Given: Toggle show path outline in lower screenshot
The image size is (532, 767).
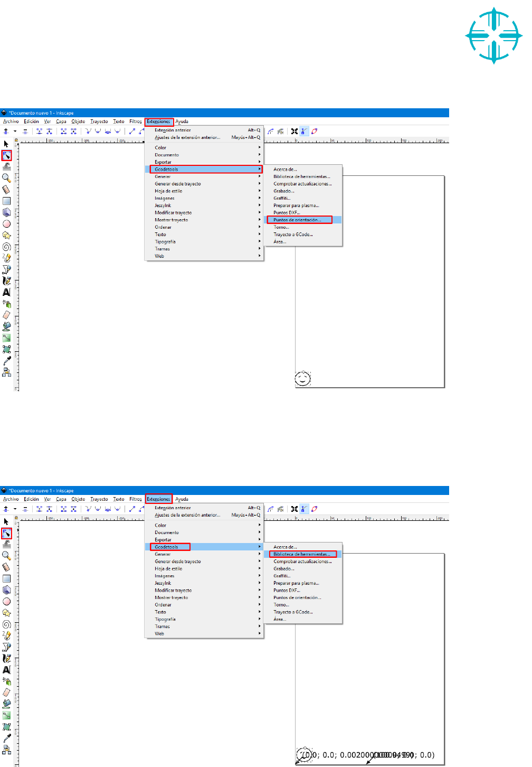Looking at the screenshot, I should tap(315, 509).
